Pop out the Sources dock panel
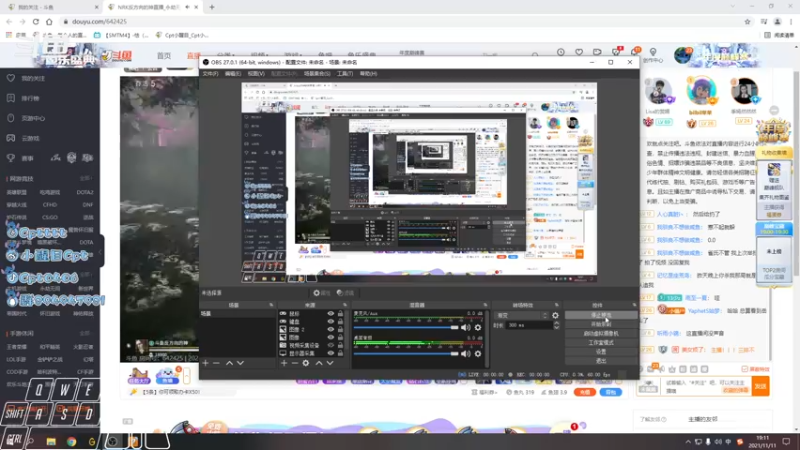Image resolution: width=800 pixels, height=450 pixels. pos(345,305)
